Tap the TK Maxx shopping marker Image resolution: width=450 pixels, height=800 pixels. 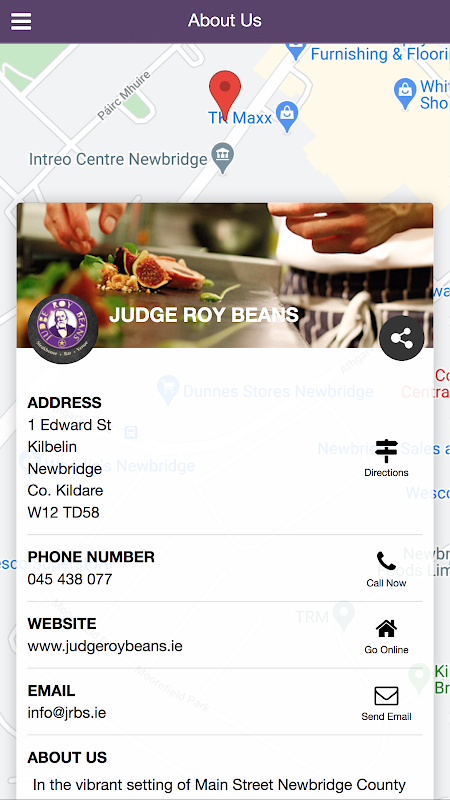(x=287, y=116)
